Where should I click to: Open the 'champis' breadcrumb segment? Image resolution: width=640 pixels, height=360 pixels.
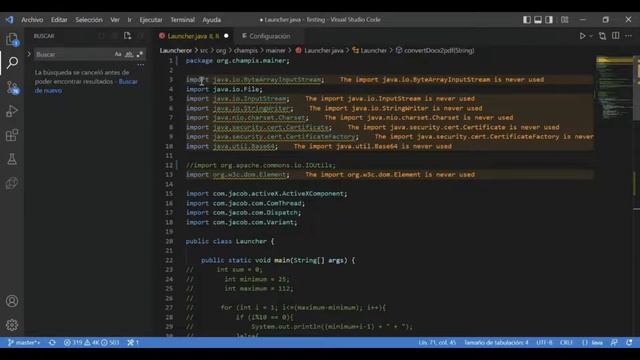point(246,51)
